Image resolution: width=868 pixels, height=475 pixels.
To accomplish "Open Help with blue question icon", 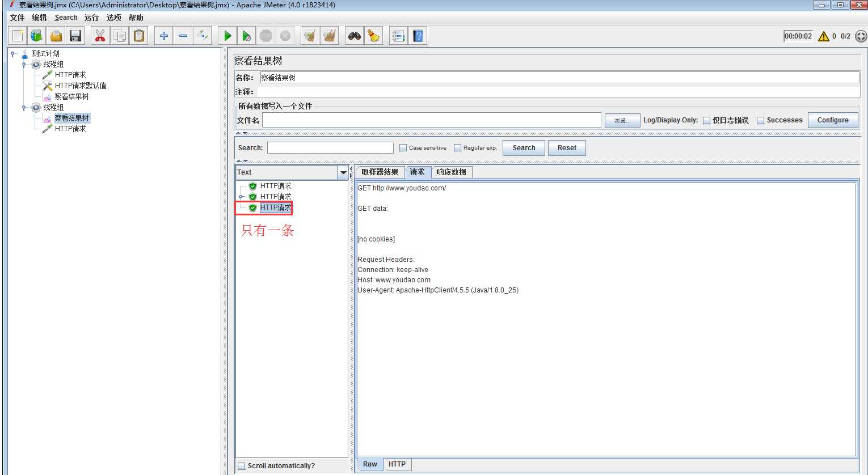I will (x=418, y=36).
